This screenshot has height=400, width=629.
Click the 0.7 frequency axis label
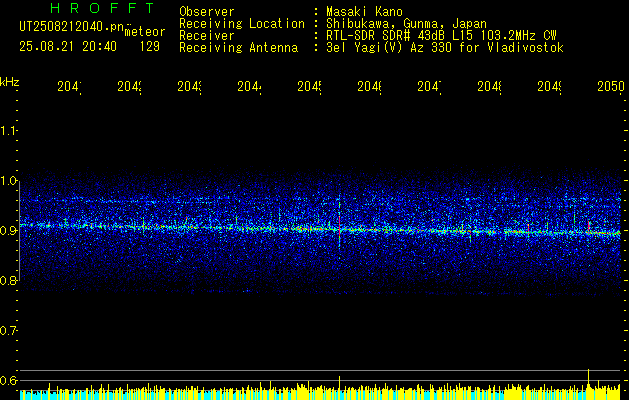coord(8,331)
